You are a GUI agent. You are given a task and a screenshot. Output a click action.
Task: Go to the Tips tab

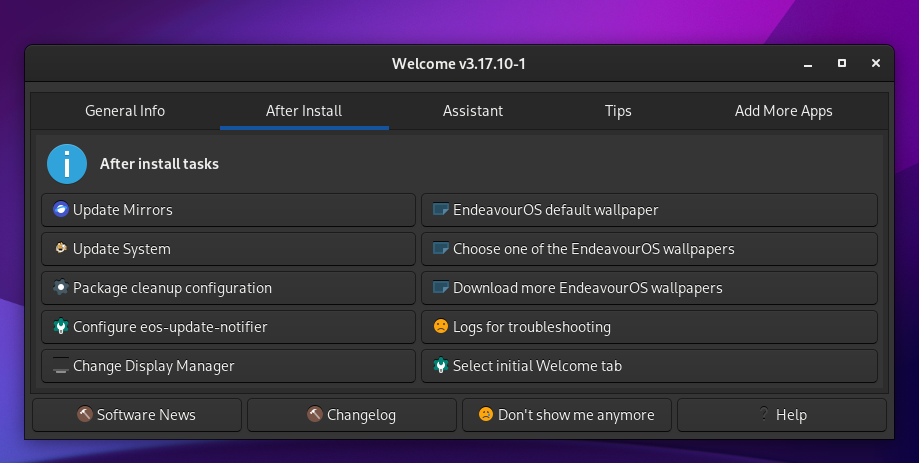(x=618, y=111)
